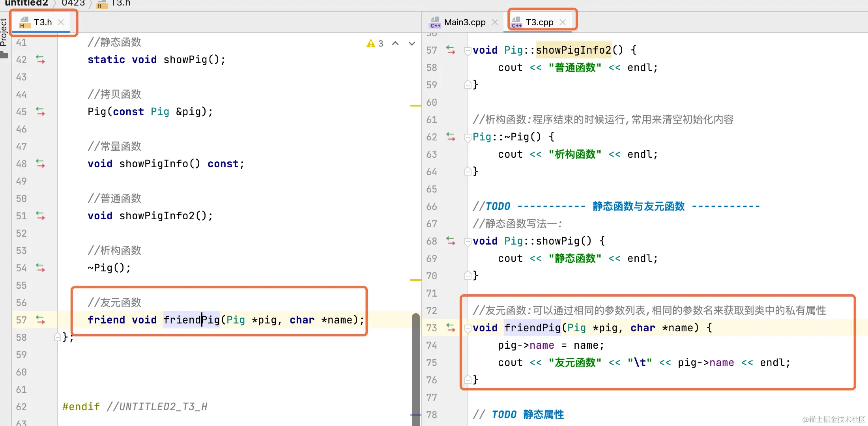The width and height of the screenshot is (868, 426).
Task: Click gutter icon beside showPigInfo const line
Action: 40,164
